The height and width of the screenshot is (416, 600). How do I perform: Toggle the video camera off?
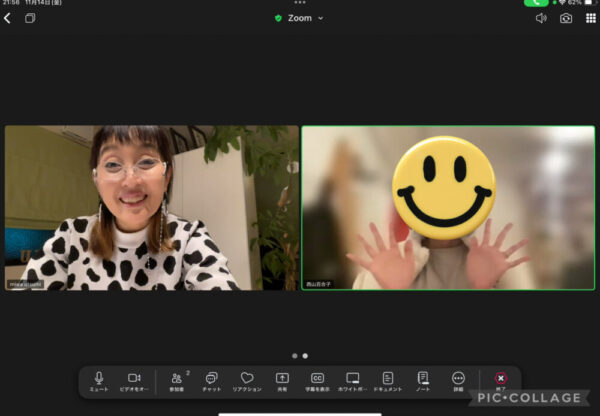coord(134,379)
